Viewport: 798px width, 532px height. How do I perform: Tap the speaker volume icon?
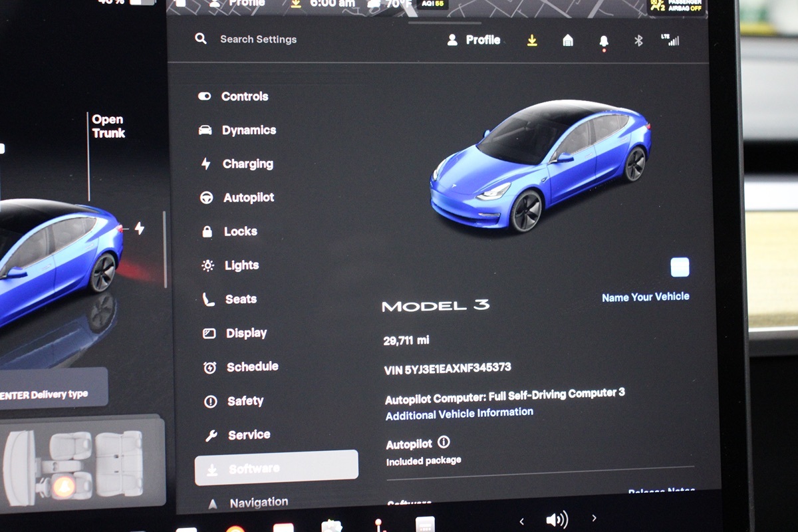click(557, 519)
